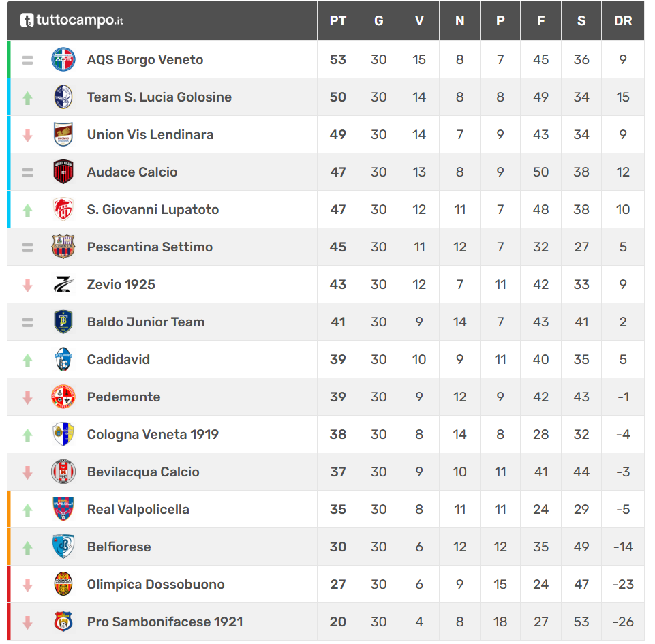Image resolution: width=655 pixels, height=644 pixels.
Task: Click red down arrow beside Bevilacqua Calcio
Action: coord(27,472)
